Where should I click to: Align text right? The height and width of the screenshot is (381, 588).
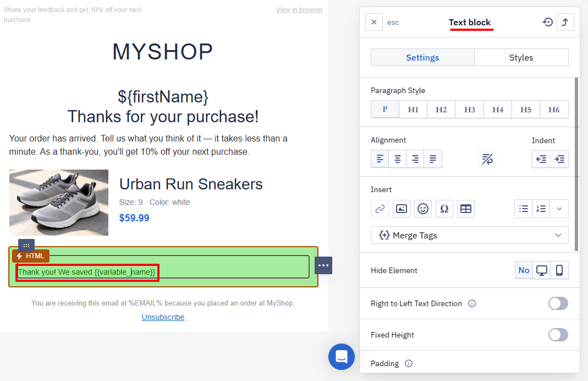[415, 159]
